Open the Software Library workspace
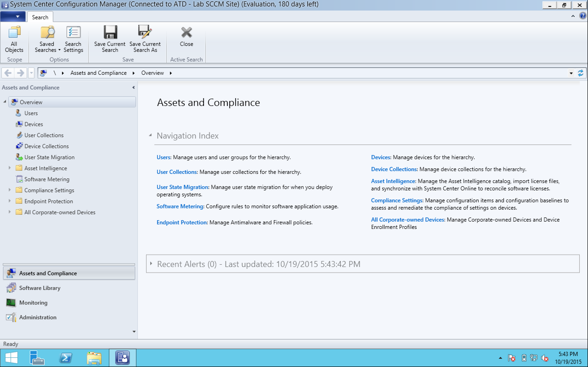588x367 pixels. pyautogui.click(x=40, y=288)
